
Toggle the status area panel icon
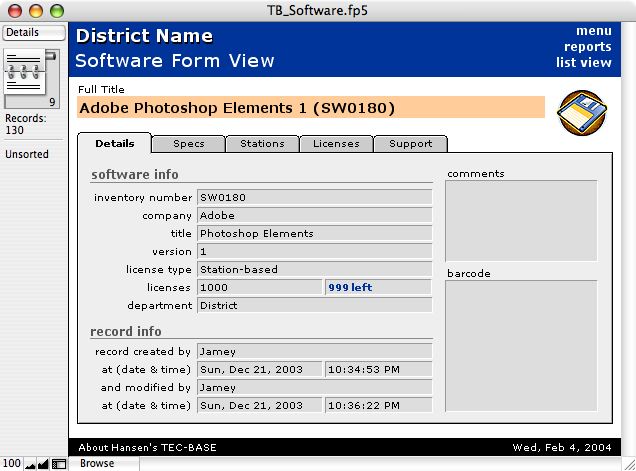click(59, 464)
